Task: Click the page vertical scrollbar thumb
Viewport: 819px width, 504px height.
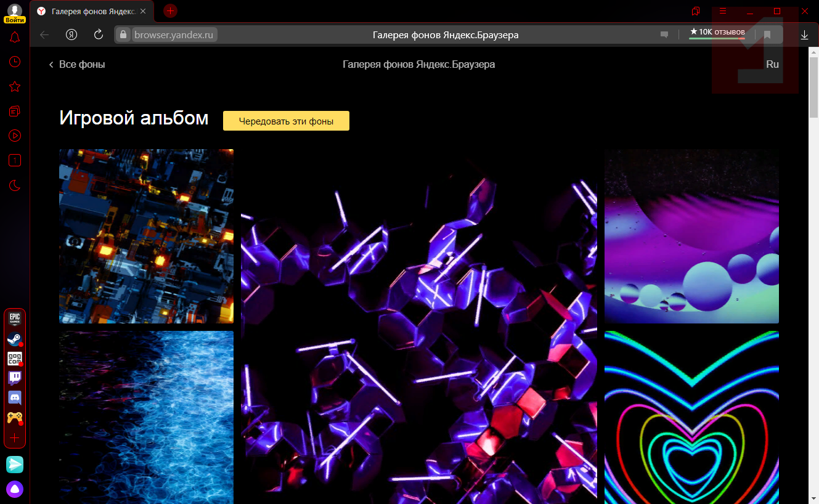Action: point(813,87)
